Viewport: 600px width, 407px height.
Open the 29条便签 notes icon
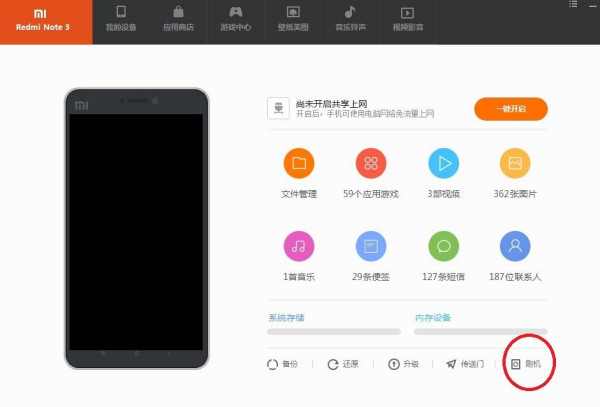[371, 246]
